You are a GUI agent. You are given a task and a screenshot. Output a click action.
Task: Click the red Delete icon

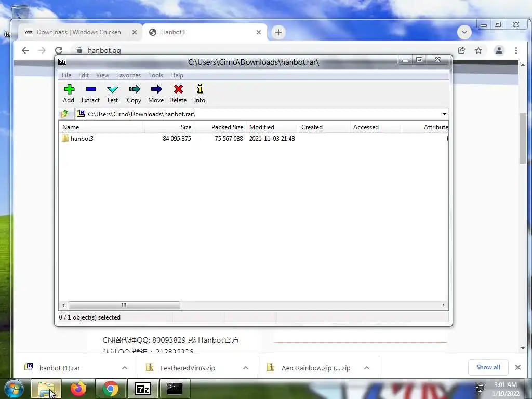178,94
